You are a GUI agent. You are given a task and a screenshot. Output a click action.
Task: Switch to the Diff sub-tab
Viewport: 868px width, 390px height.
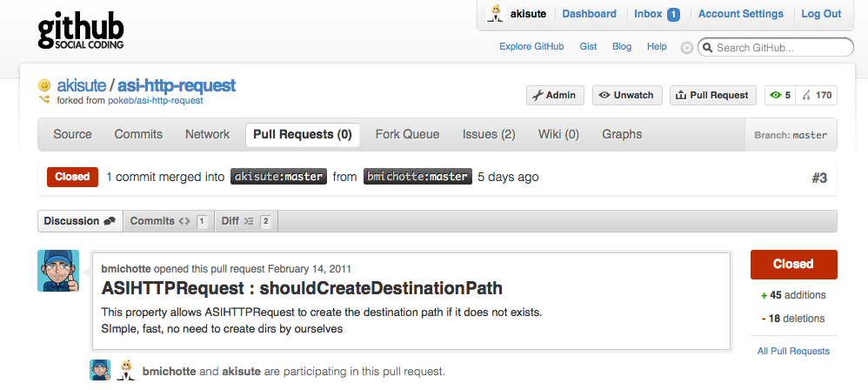tap(245, 221)
